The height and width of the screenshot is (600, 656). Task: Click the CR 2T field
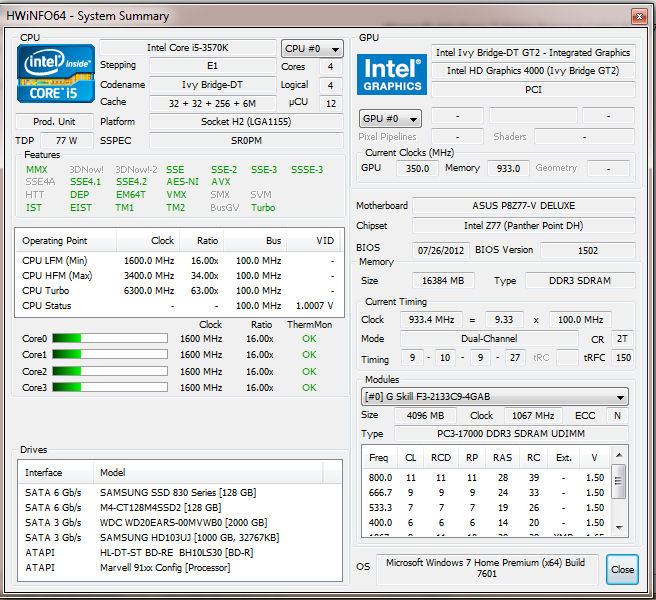[622, 338]
